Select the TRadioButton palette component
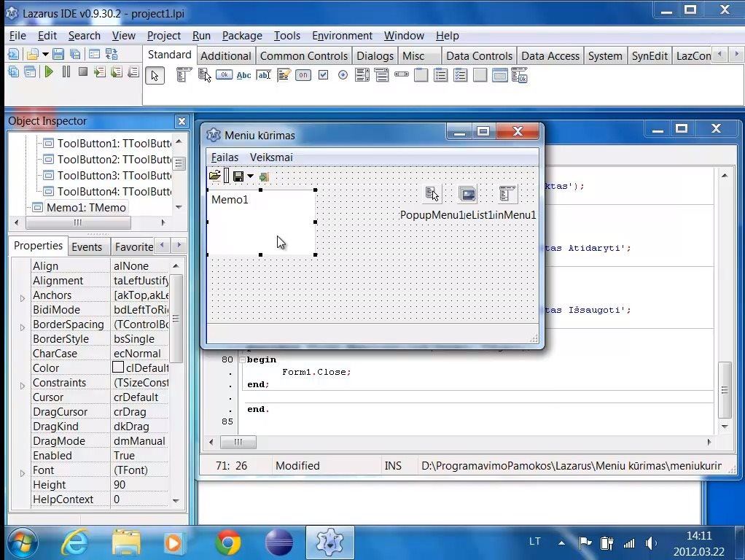 click(x=343, y=75)
